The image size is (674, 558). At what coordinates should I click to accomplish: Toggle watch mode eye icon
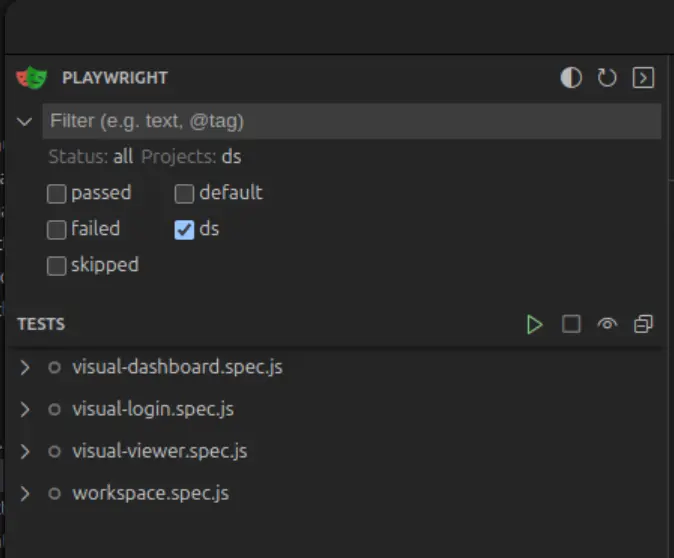(x=607, y=324)
